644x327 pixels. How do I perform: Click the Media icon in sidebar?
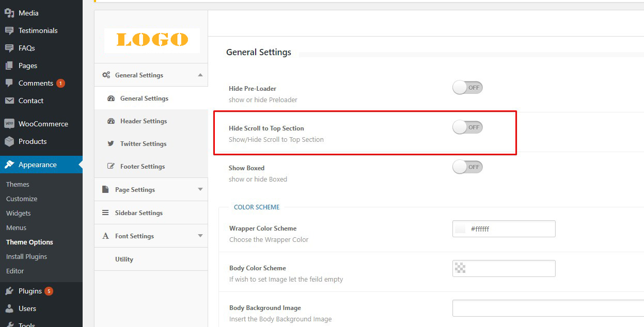click(x=9, y=13)
